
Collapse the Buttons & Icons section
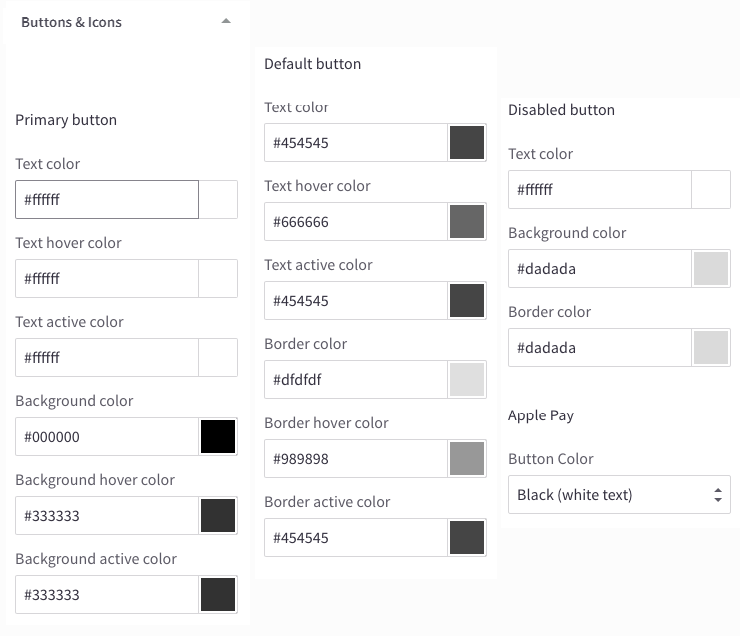click(226, 21)
